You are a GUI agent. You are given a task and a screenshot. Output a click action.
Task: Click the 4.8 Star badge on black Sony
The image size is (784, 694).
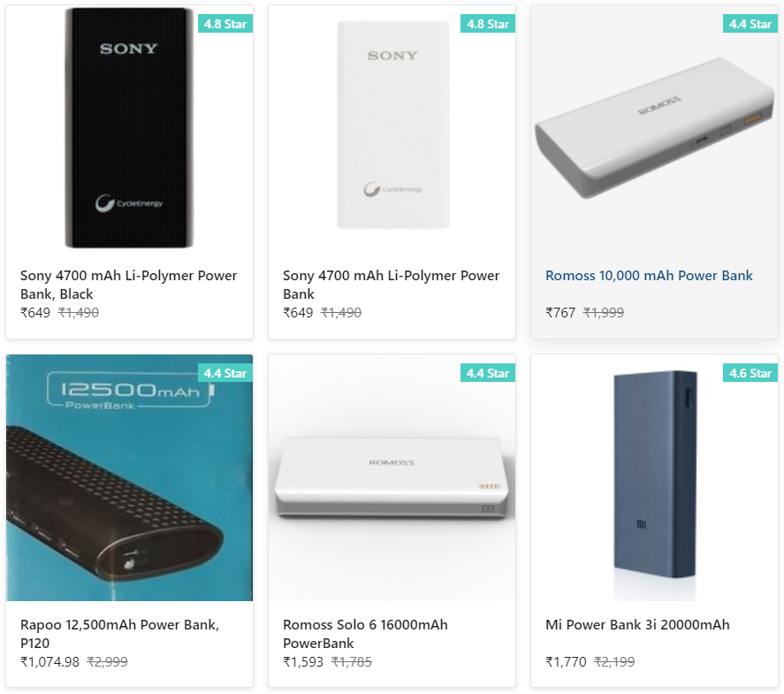coord(225,24)
